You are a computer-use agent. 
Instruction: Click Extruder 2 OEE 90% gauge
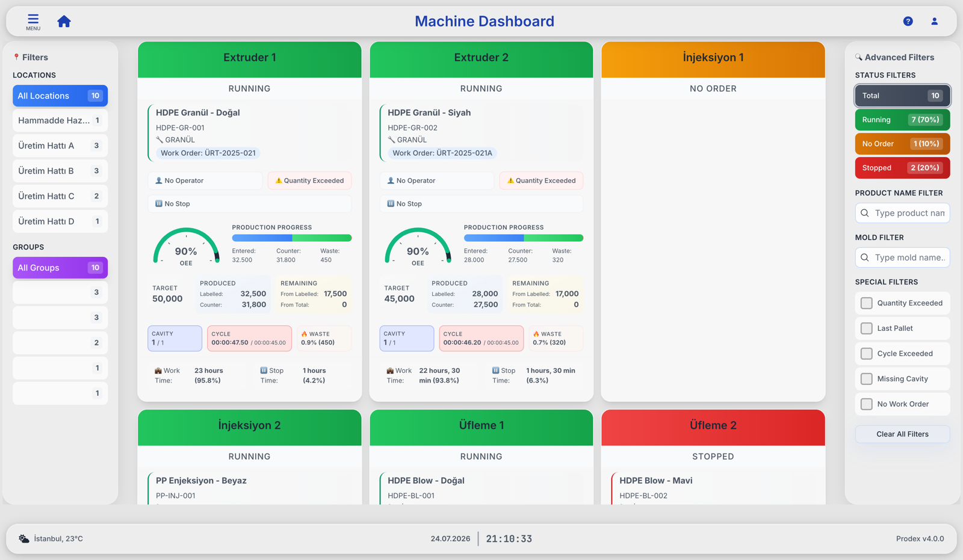(418, 247)
